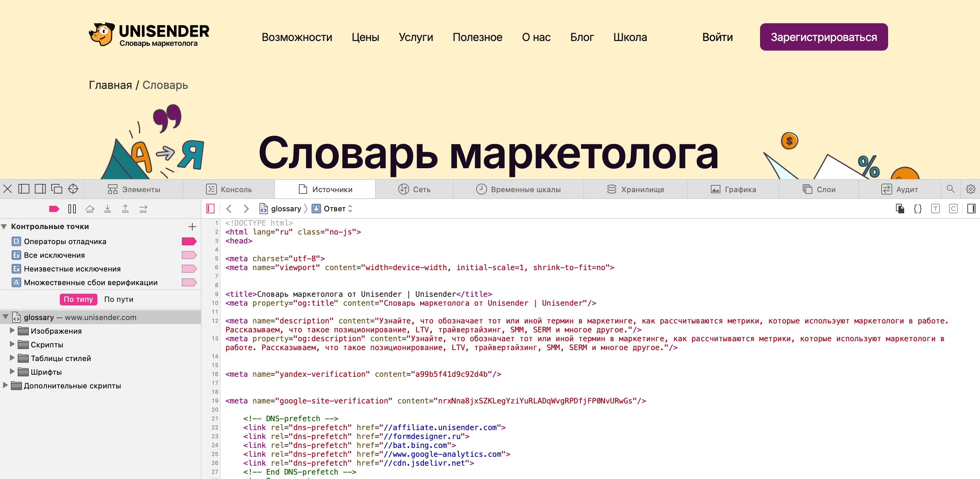Open the Графика tab
Viewport: 980px width, 479px height.
point(733,189)
